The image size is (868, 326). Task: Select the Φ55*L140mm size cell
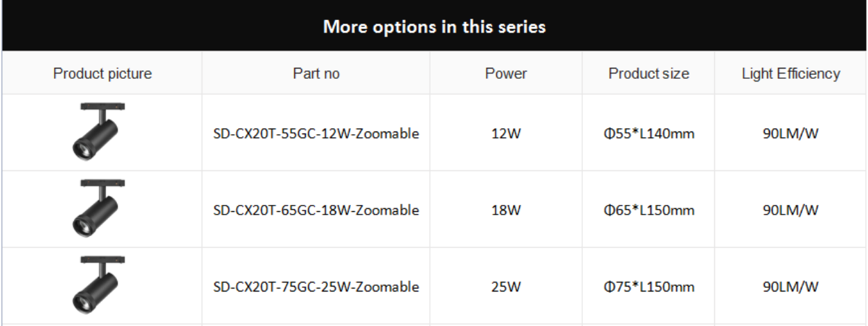pos(649,134)
